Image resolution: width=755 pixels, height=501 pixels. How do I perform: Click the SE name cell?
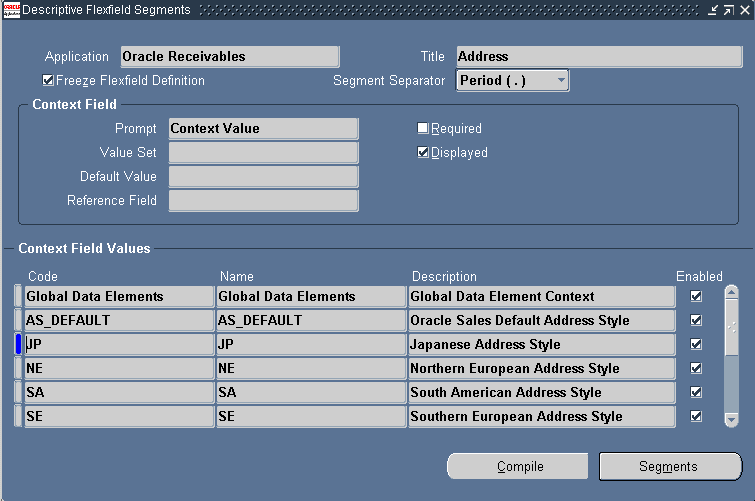pyautogui.click(x=311, y=417)
